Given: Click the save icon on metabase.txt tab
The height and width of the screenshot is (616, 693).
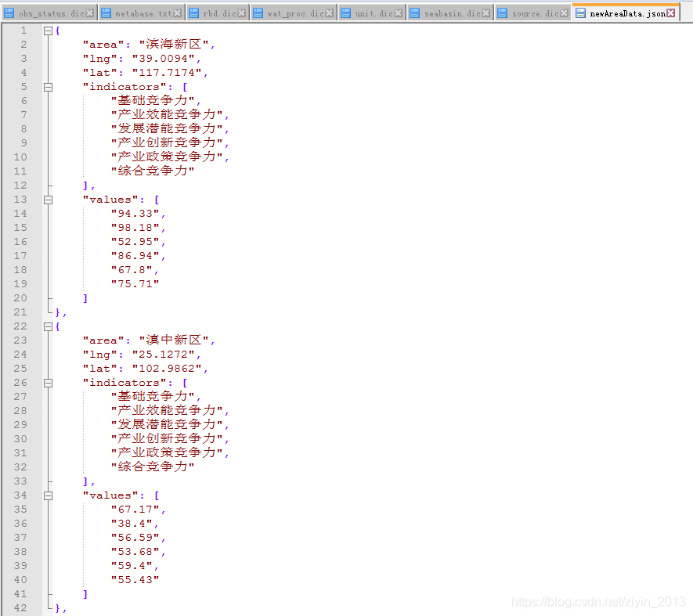Looking at the screenshot, I should tap(106, 13).
